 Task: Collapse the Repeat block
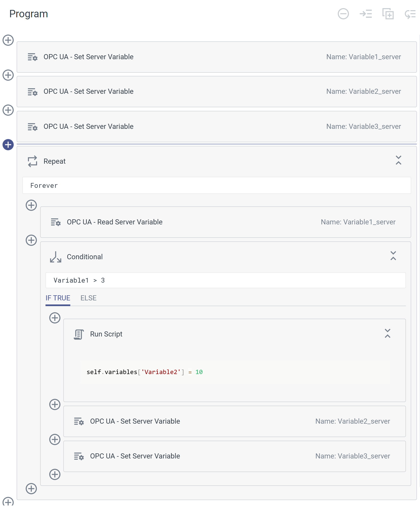[398, 160]
